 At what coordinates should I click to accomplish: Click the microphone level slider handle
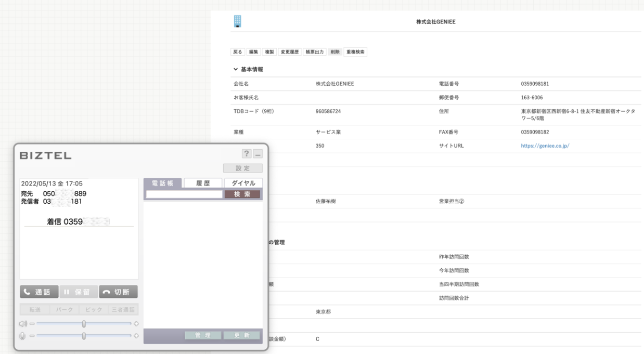point(84,336)
